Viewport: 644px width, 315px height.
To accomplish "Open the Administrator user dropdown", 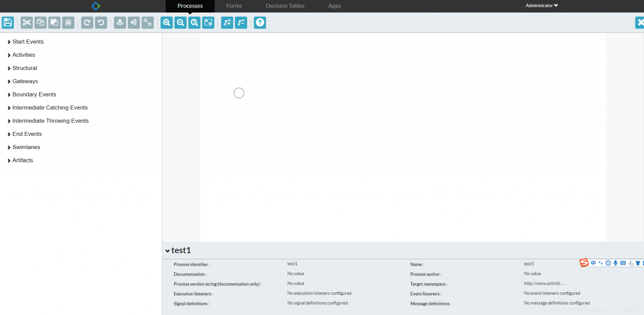I will point(542,6).
